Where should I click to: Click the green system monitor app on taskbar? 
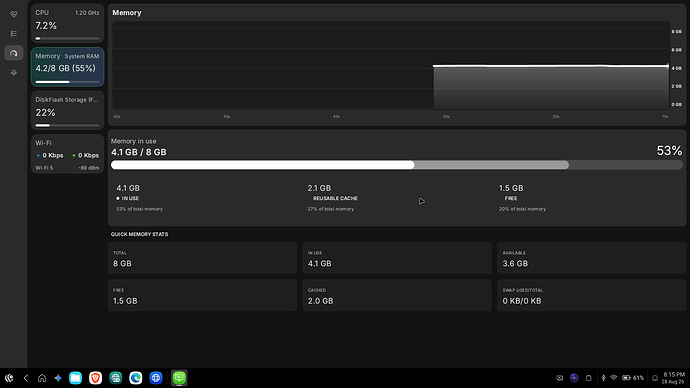(179, 378)
